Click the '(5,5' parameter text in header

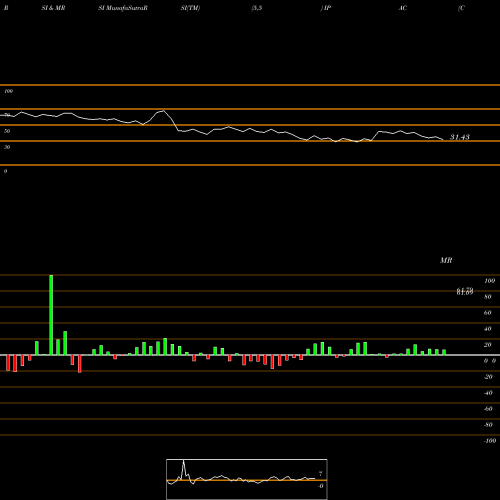[x=257, y=8]
